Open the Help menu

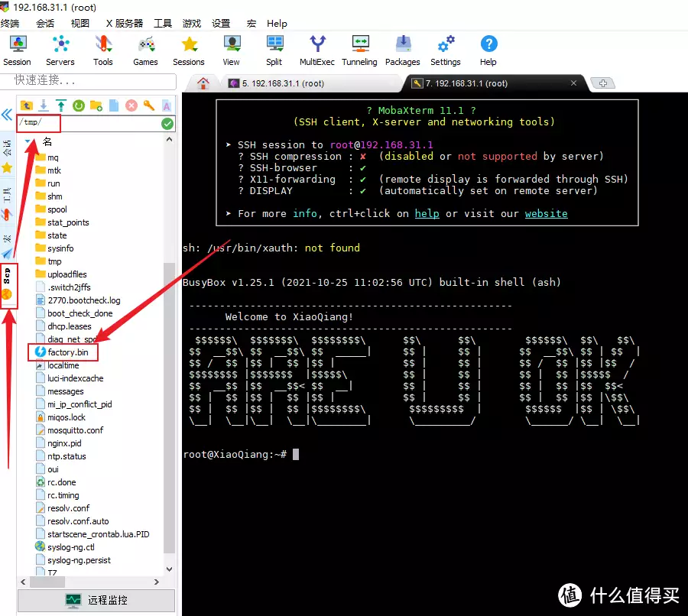(277, 23)
